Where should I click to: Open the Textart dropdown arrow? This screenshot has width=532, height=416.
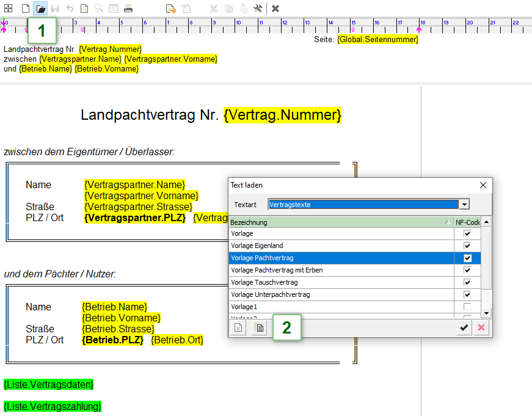click(465, 205)
